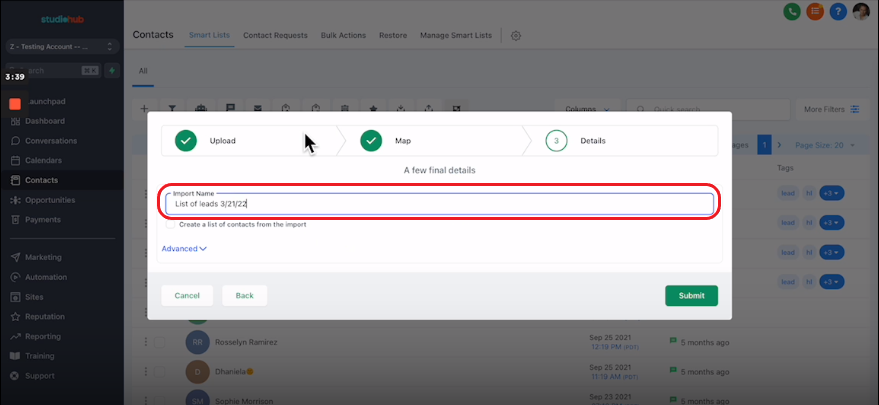Click the Back button
This screenshot has height=405, width=879.
pyautogui.click(x=244, y=296)
